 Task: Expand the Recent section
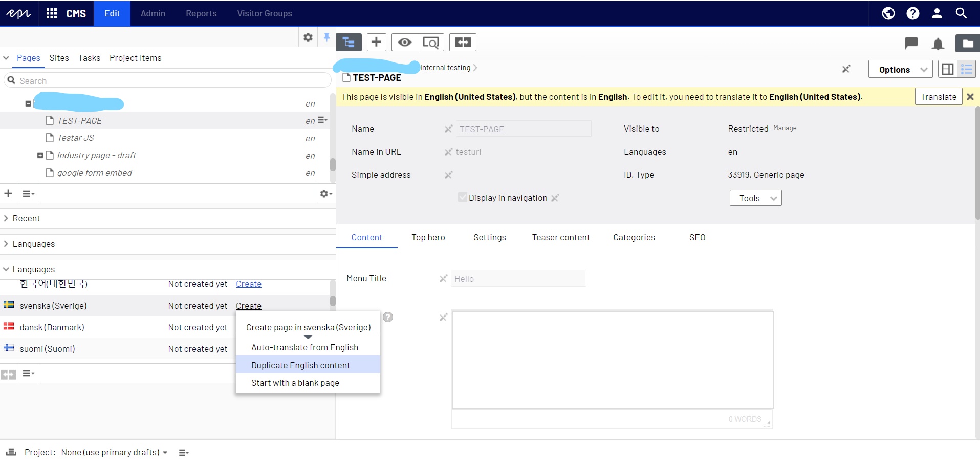point(26,218)
